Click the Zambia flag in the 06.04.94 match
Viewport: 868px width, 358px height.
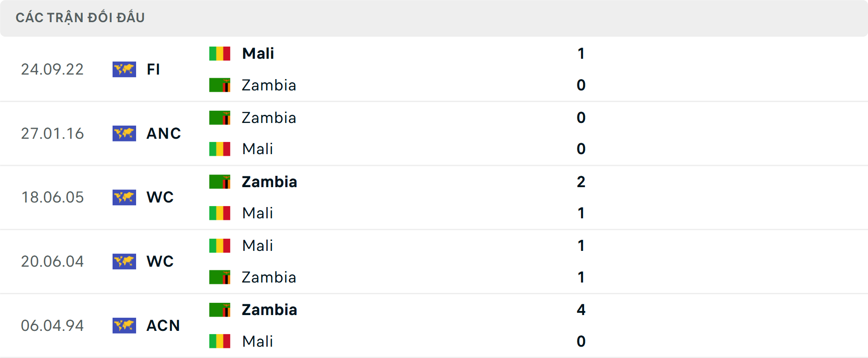[x=220, y=310]
